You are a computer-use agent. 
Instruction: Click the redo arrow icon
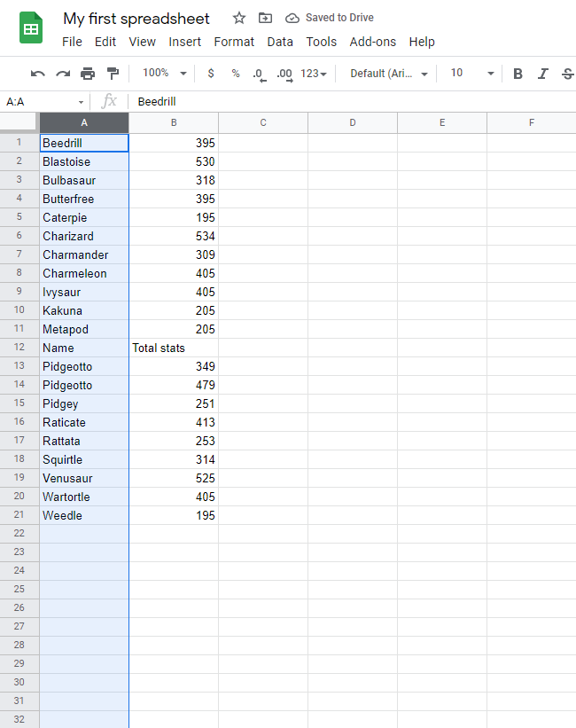pyautogui.click(x=62, y=74)
